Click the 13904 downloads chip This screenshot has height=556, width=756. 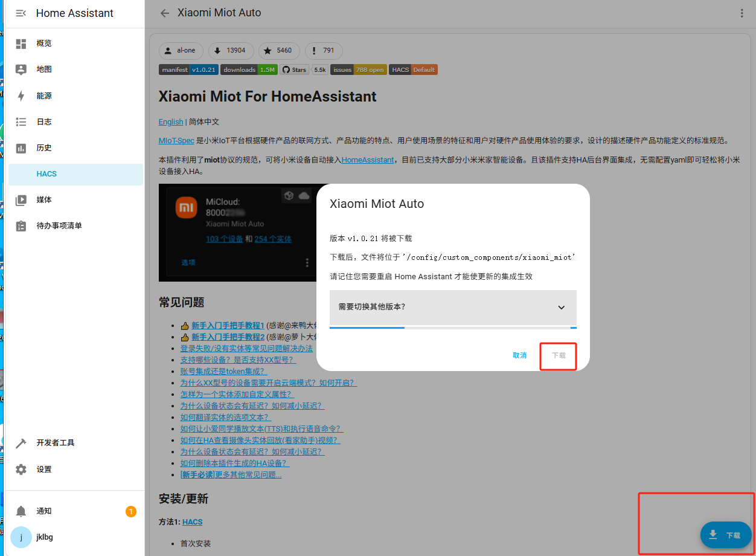[231, 51]
